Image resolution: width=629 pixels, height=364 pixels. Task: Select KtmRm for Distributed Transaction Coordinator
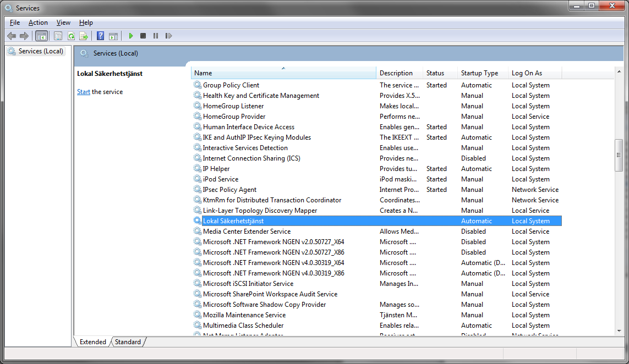(272, 200)
